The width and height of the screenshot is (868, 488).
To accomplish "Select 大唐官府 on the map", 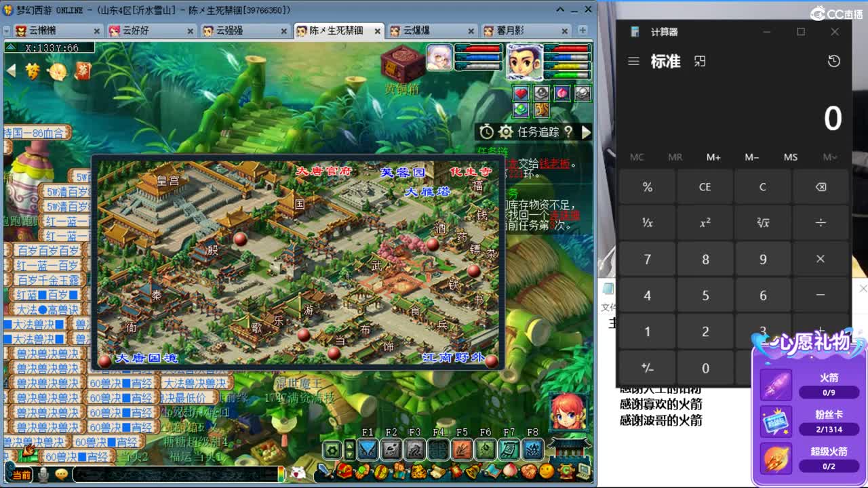I will pos(323,171).
